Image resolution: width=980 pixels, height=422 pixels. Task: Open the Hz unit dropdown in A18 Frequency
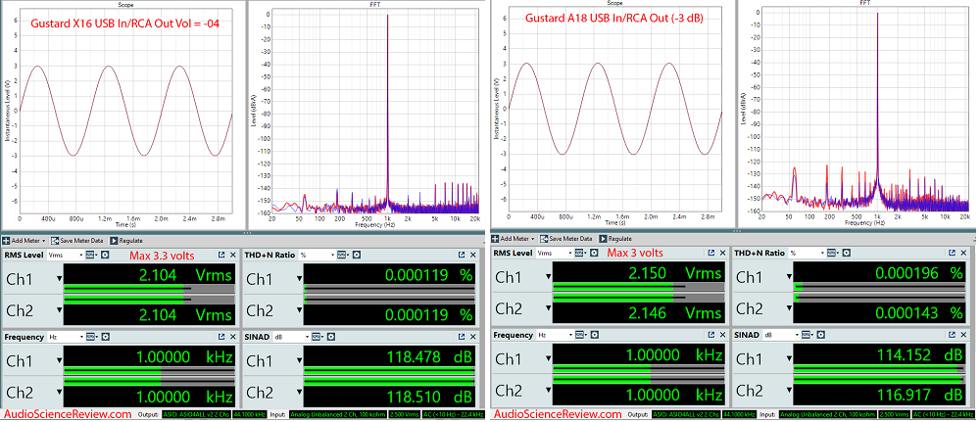click(x=555, y=335)
